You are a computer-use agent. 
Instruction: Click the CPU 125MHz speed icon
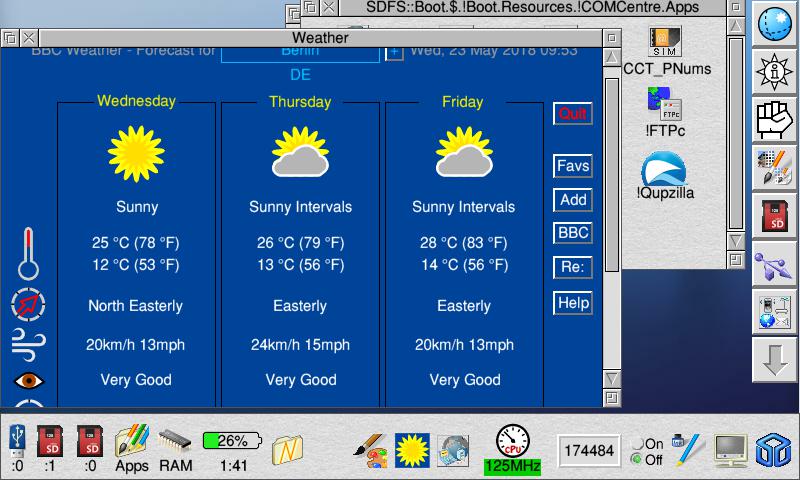point(512,449)
